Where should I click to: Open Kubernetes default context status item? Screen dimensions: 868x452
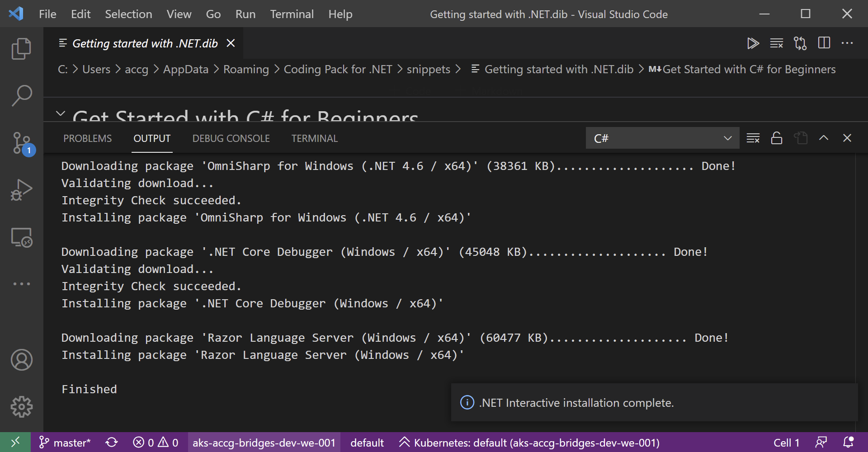tap(529, 443)
